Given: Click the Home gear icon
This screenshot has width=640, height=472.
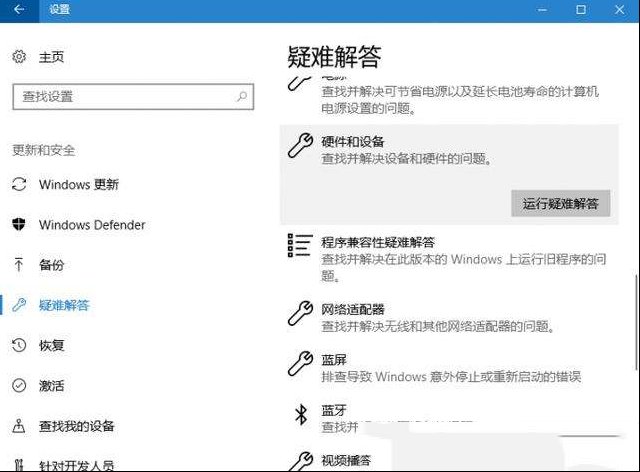Looking at the screenshot, I should tap(19, 57).
